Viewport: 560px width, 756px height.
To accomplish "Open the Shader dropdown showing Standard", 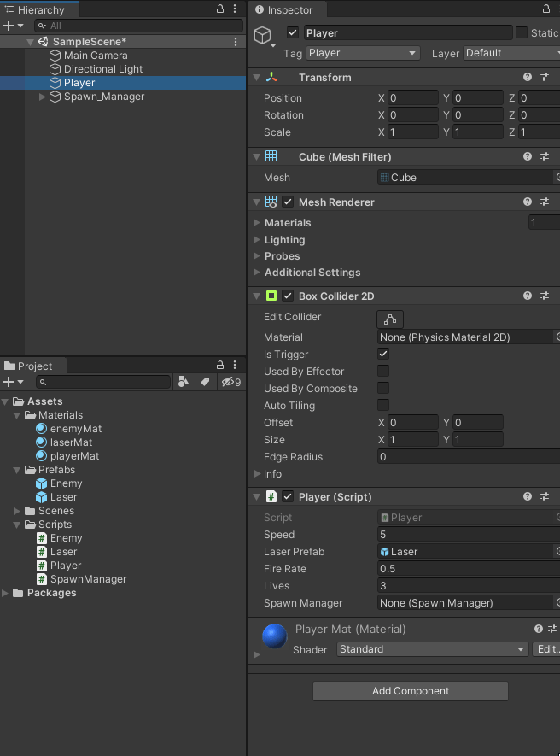I will click(432, 649).
